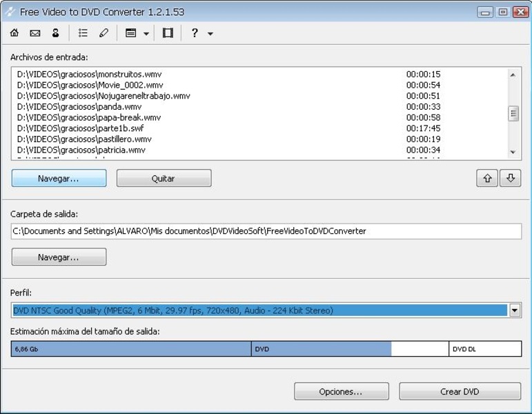Minimize the Free Video to DVD Converter window
The height and width of the screenshot is (414, 532).
click(485, 12)
